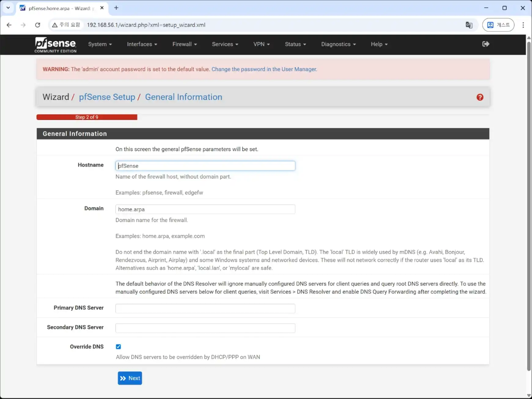Click the browser reload page icon
The image size is (532, 399).
(x=38, y=25)
